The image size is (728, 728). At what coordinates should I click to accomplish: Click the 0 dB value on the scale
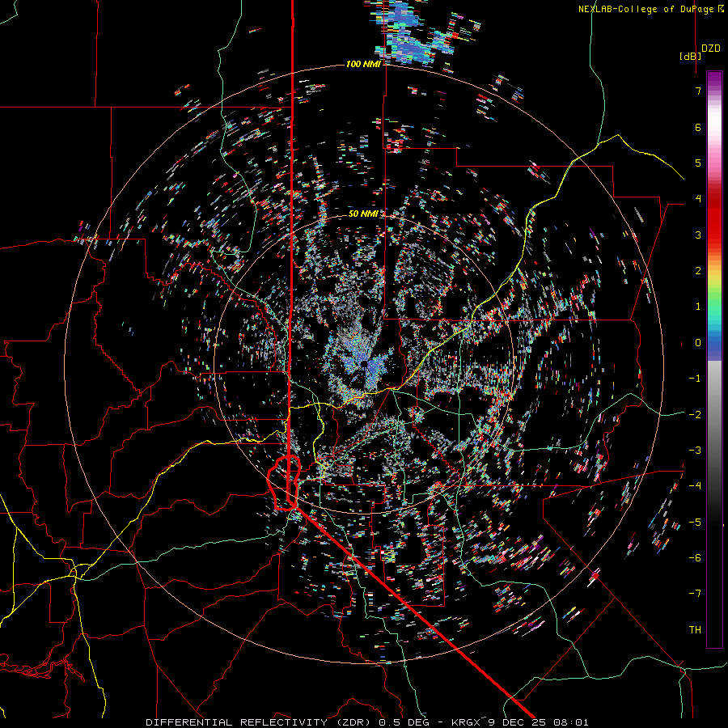[x=698, y=343]
